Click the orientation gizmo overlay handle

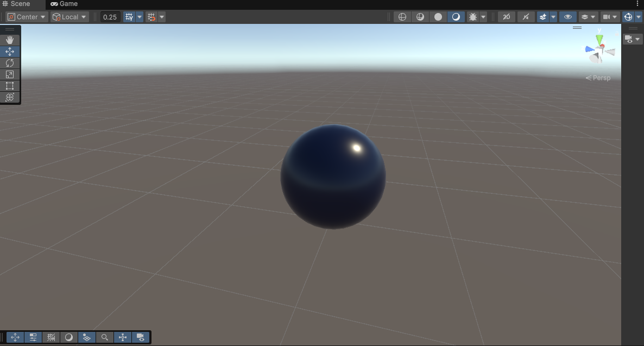tap(577, 28)
